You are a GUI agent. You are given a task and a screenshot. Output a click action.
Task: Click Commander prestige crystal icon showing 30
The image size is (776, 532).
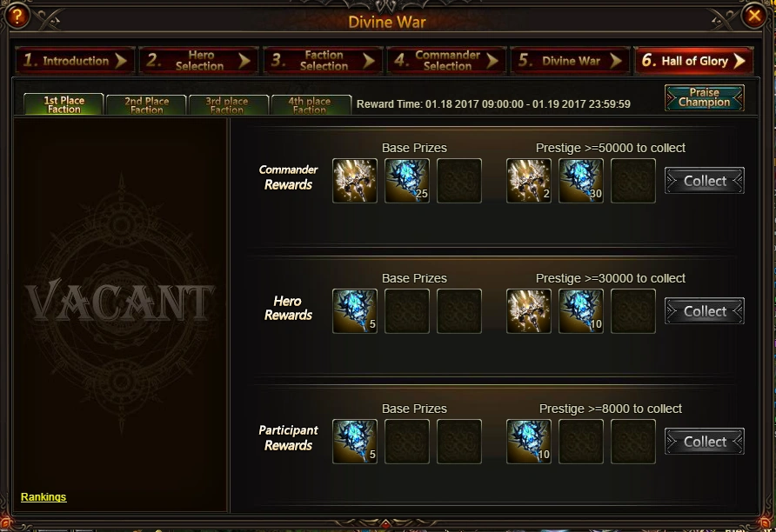coord(581,181)
